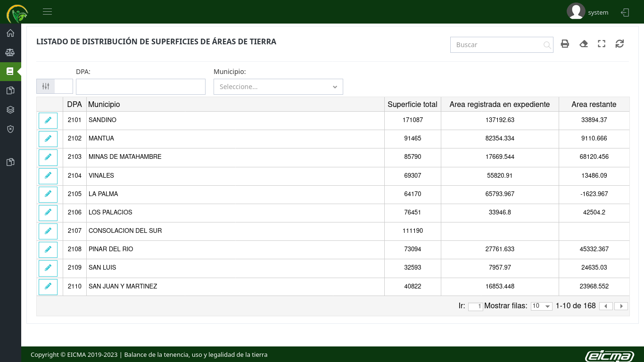
Task: Go to the previous page of results
Action: tap(606, 306)
